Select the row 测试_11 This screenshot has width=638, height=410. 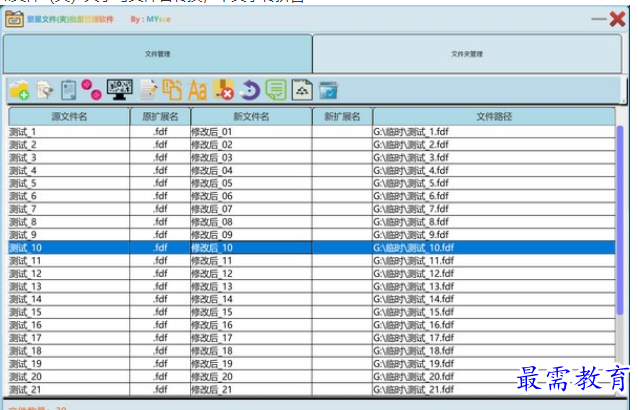pos(312,261)
